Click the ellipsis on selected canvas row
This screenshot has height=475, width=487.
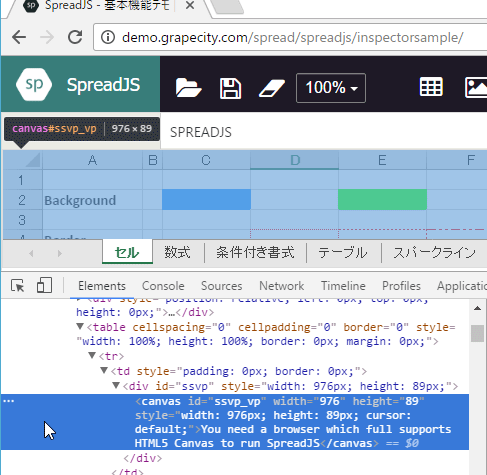(x=9, y=401)
